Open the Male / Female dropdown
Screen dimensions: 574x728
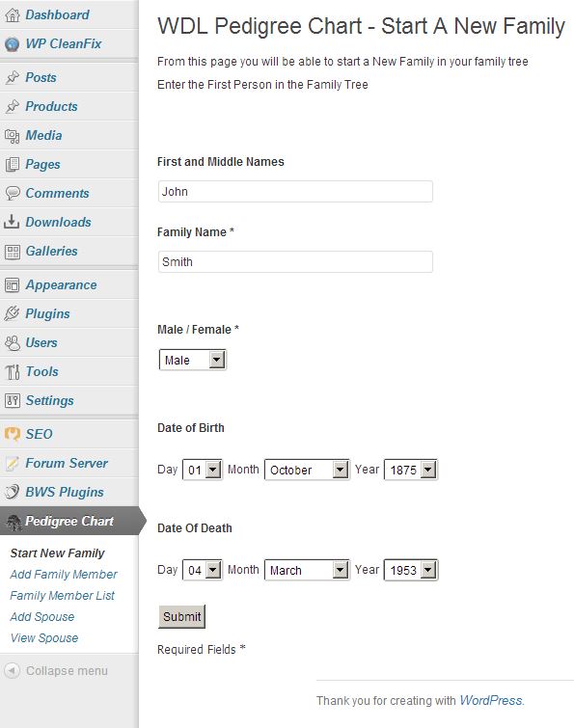192,360
